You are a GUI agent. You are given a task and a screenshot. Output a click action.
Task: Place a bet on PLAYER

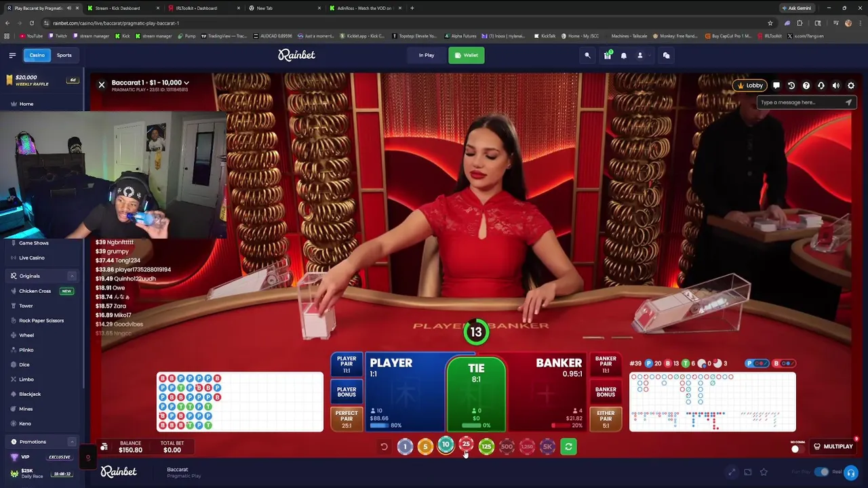click(x=405, y=392)
